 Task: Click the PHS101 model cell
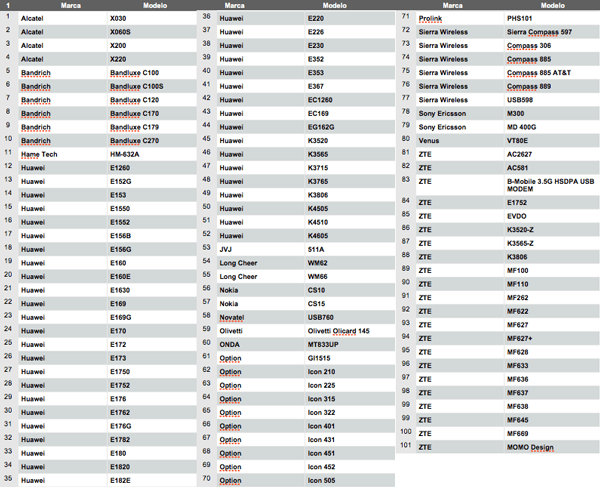552,18
